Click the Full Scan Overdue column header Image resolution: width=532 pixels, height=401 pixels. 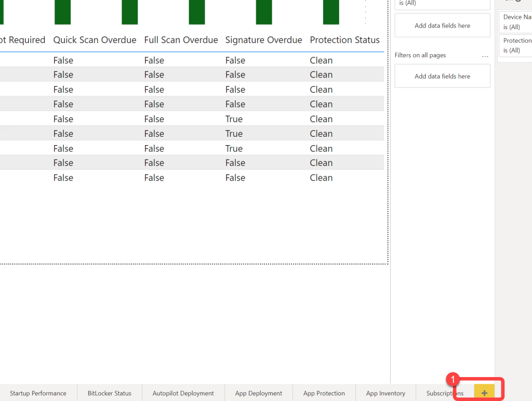[x=181, y=40]
